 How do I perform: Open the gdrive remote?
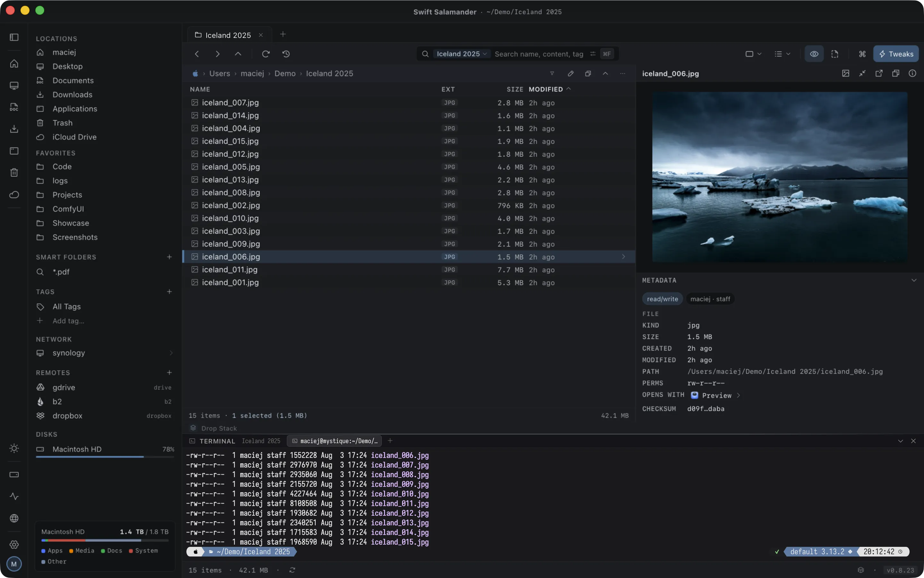point(104,387)
